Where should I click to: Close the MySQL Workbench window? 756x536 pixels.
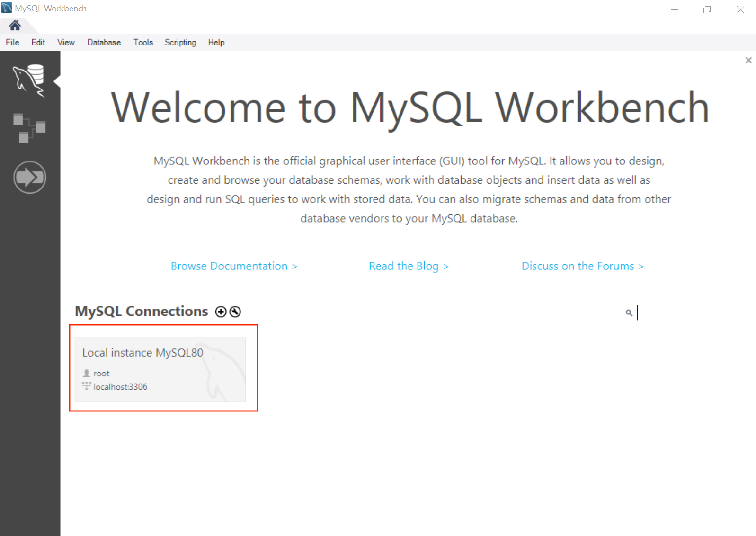(740, 9)
